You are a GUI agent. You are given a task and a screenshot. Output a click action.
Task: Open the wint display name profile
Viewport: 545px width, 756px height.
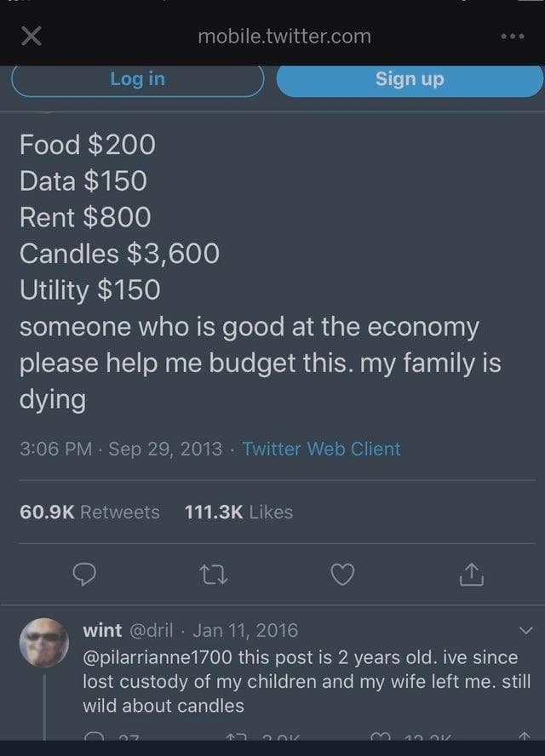coord(102,631)
